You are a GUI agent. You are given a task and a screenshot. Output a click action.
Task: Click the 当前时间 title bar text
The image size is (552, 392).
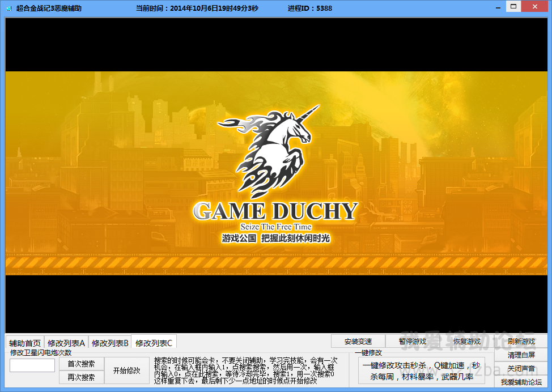coord(197,8)
